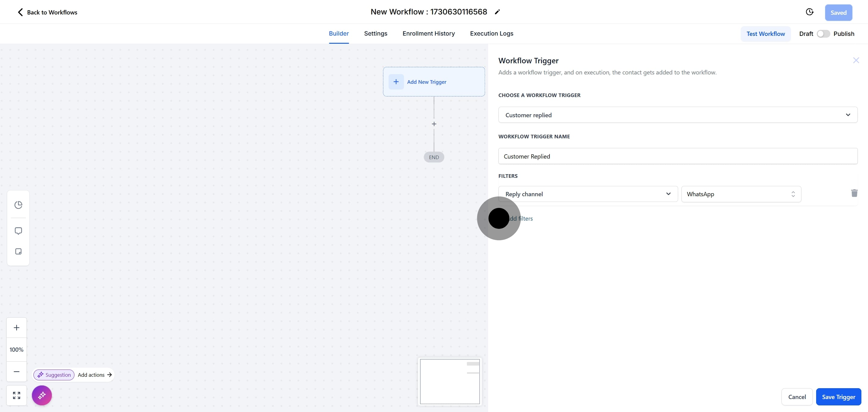
Task: Open the Reply channel filter dropdown
Action: point(588,194)
